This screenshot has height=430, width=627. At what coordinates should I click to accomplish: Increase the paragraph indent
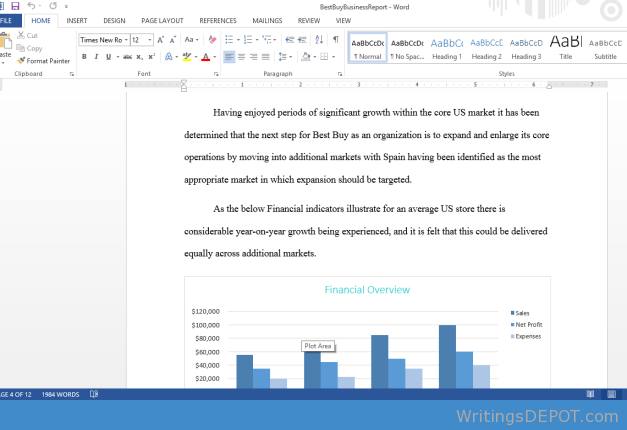pos(302,40)
